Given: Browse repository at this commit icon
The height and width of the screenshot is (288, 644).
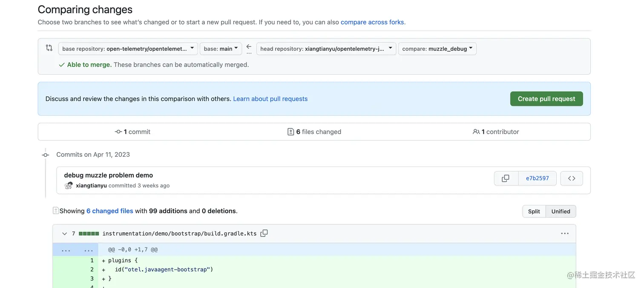Looking at the screenshot, I should click(572, 179).
